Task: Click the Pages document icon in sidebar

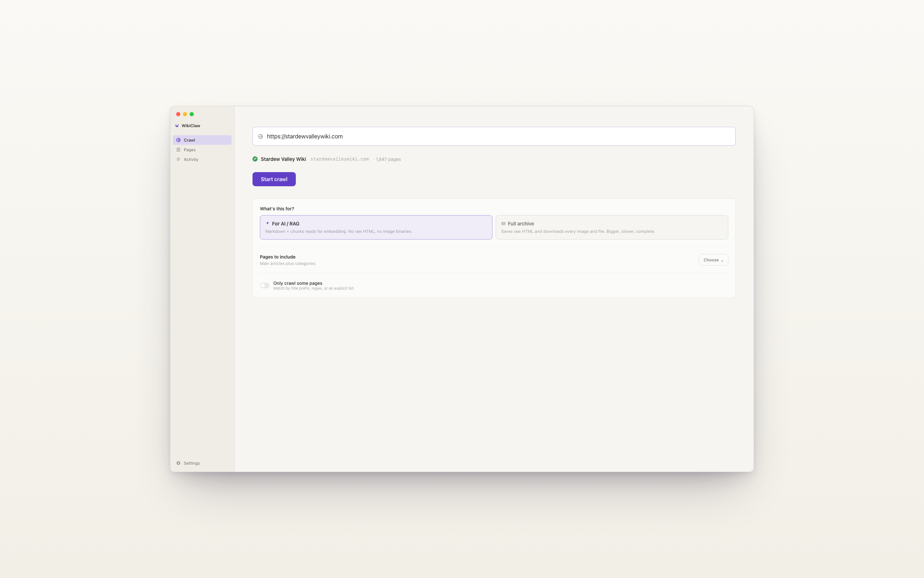Action: pyautogui.click(x=178, y=150)
